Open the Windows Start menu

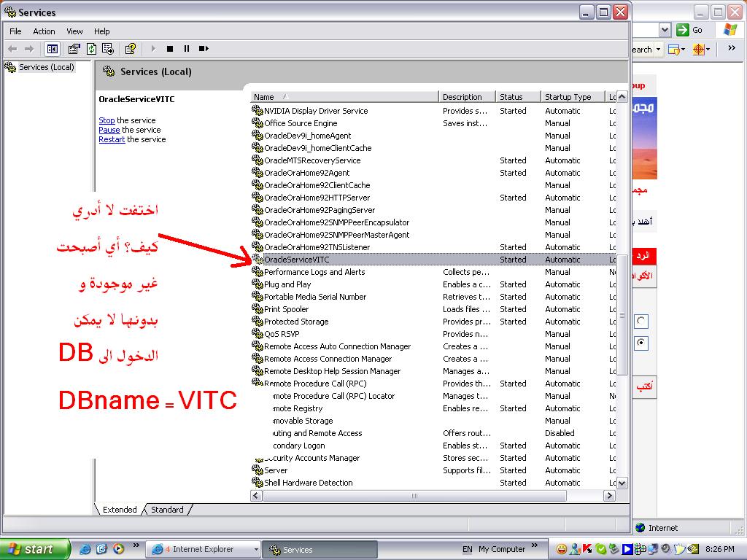click(34, 549)
